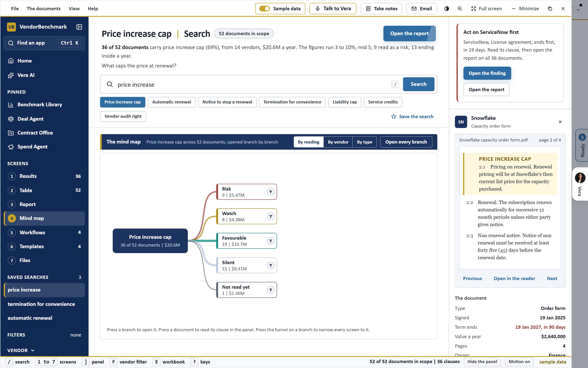
Task: Click the blue Search button
Action: click(418, 84)
